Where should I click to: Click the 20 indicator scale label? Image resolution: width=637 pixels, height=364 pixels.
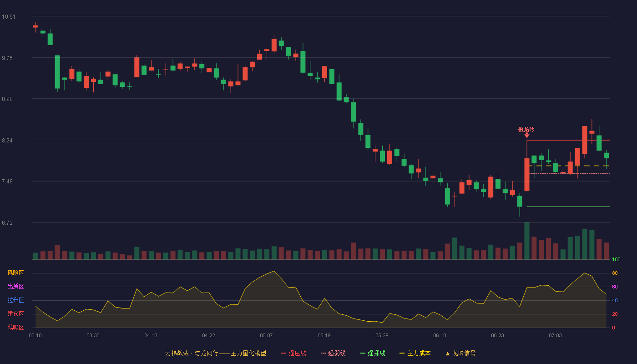(615, 314)
